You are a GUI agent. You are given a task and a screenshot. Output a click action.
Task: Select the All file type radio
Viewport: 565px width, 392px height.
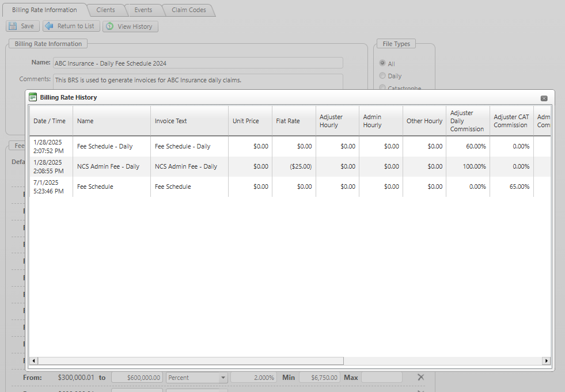coord(382,63)
